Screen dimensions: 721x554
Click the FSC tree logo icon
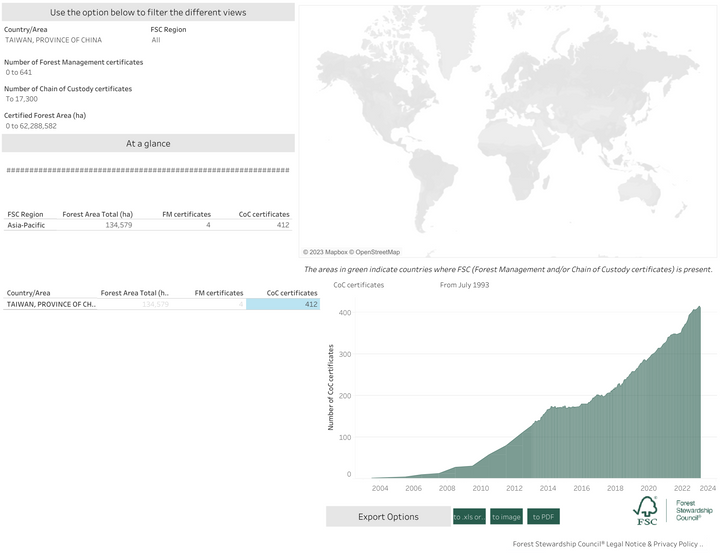(646, 510)
